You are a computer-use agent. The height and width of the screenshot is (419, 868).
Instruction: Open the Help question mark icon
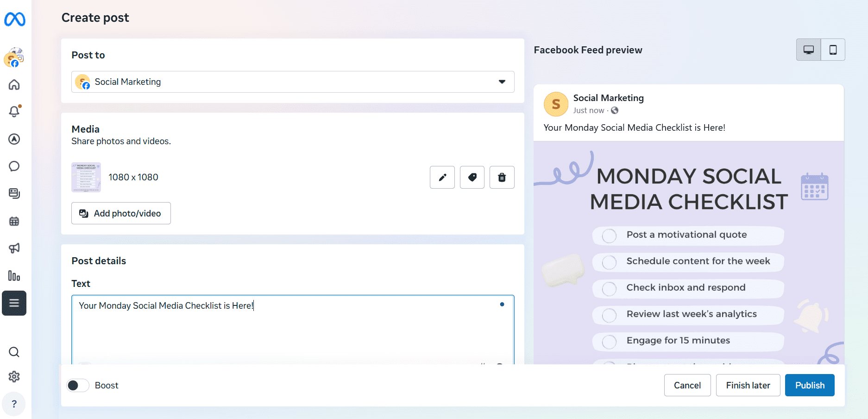[x=14, y=404]
